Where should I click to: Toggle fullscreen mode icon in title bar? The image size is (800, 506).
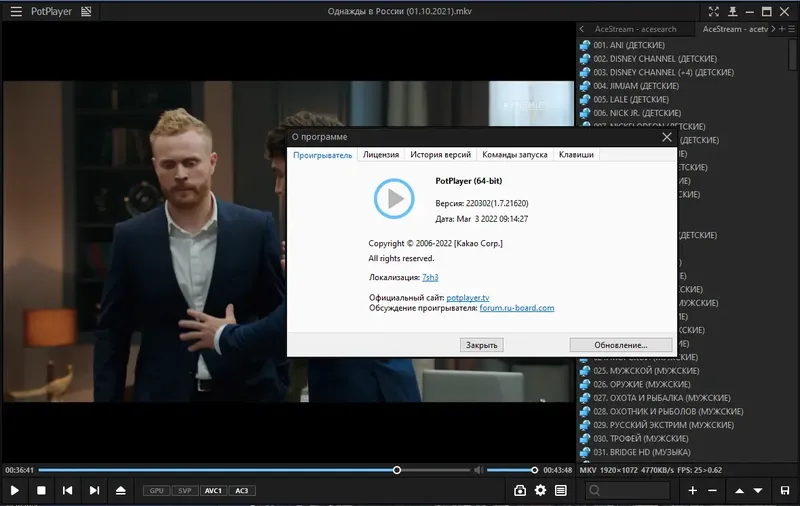[x=714, y=11]
